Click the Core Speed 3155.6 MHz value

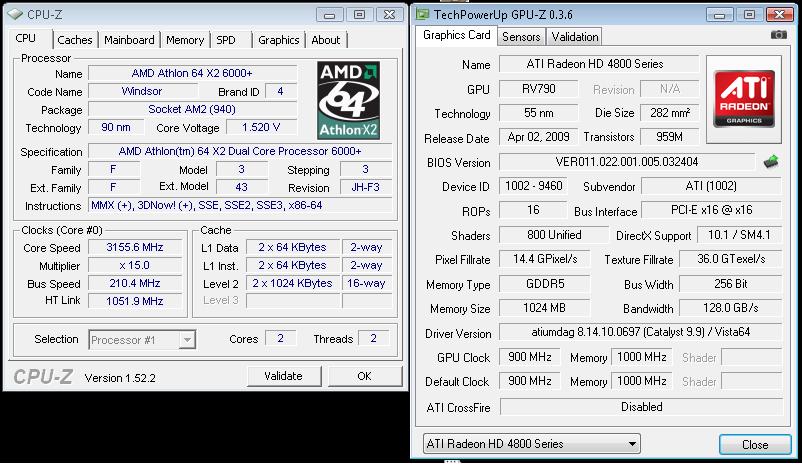(135, 248)
